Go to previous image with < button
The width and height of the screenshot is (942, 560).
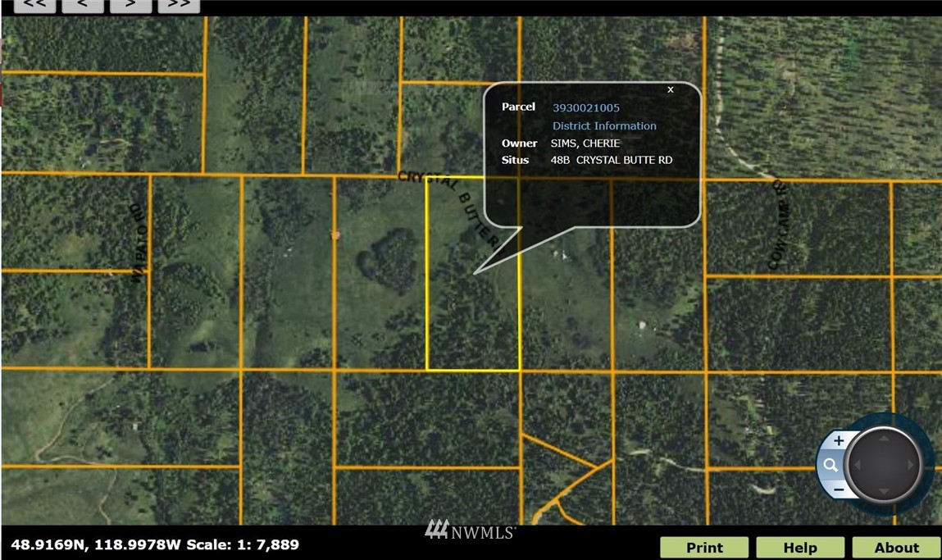(x=83, y=5)
